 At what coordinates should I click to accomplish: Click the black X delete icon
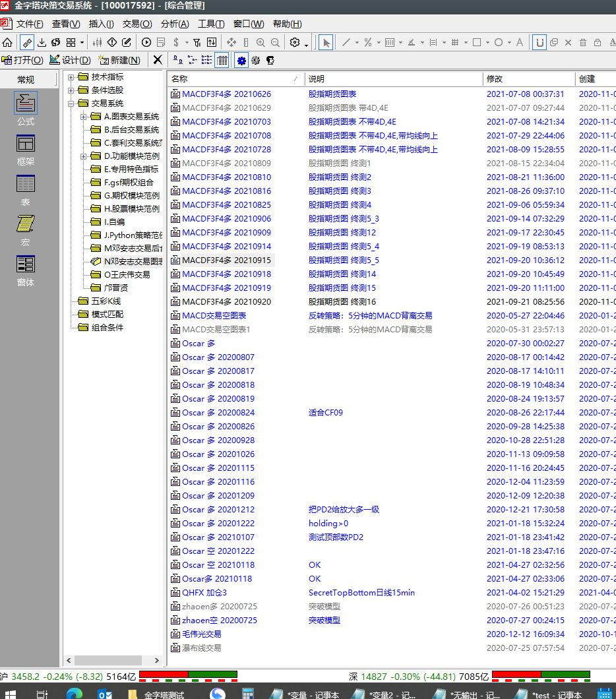coord(158,60)
